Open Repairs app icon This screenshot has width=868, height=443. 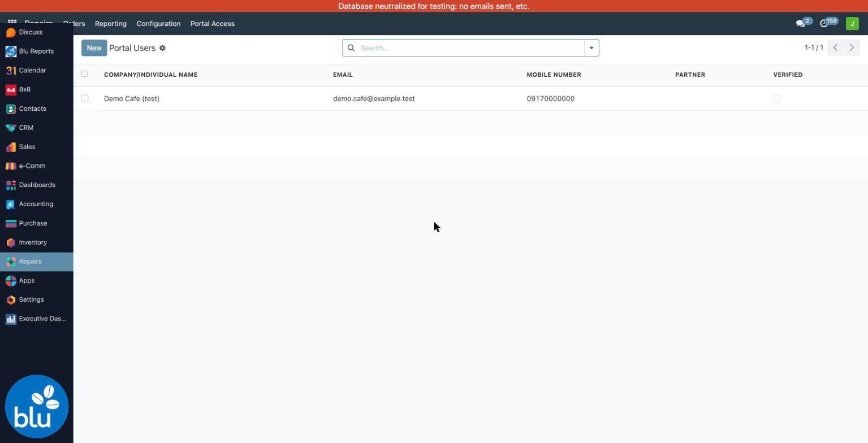(x=11, y=262)
